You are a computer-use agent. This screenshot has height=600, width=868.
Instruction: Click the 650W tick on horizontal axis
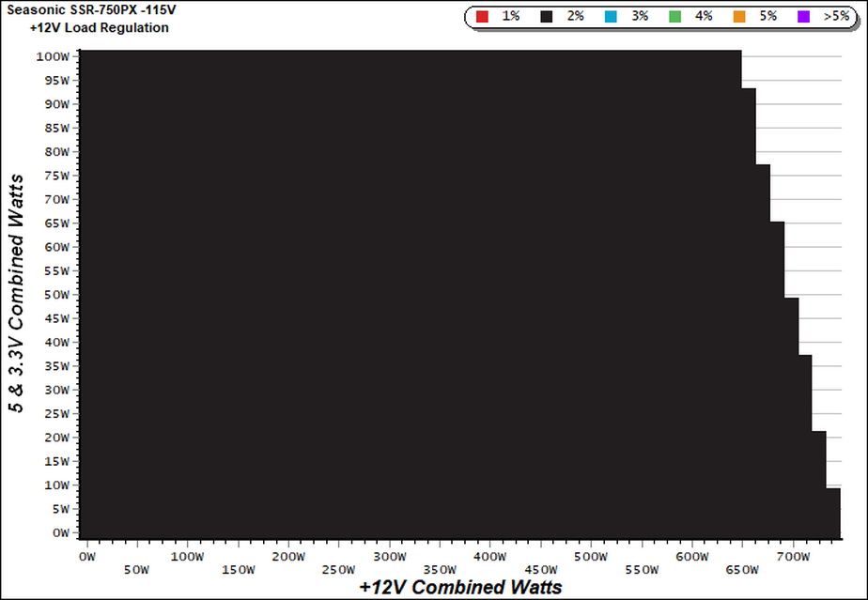[x=742, y=570]
